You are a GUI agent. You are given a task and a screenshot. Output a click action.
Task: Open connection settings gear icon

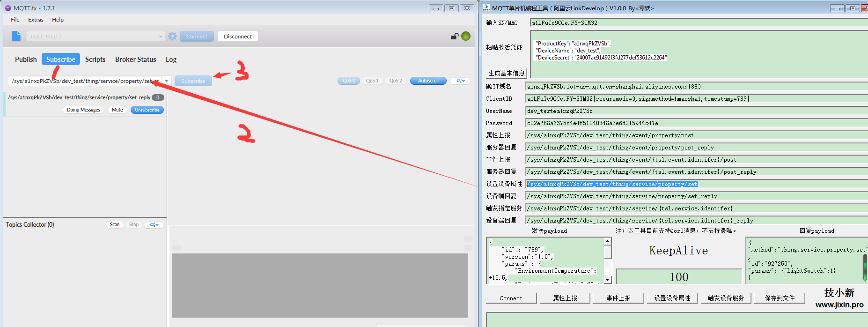(173, 36)
